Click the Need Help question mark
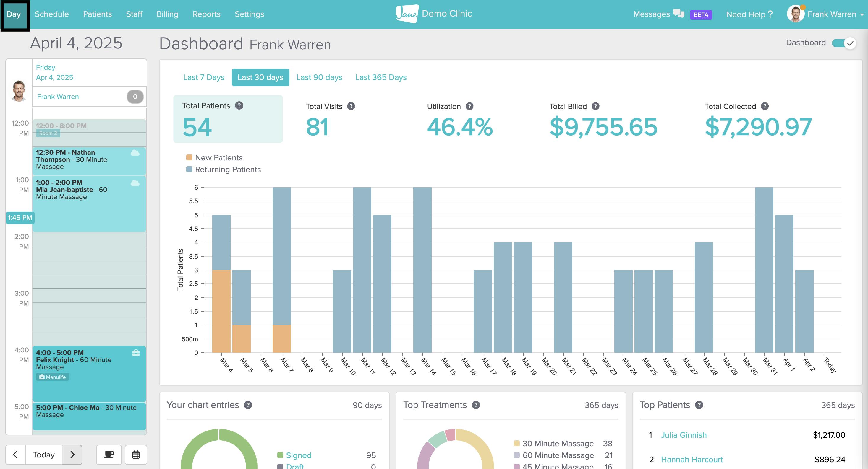This screenshot has width=868, height=469. (x=770, y=14)
